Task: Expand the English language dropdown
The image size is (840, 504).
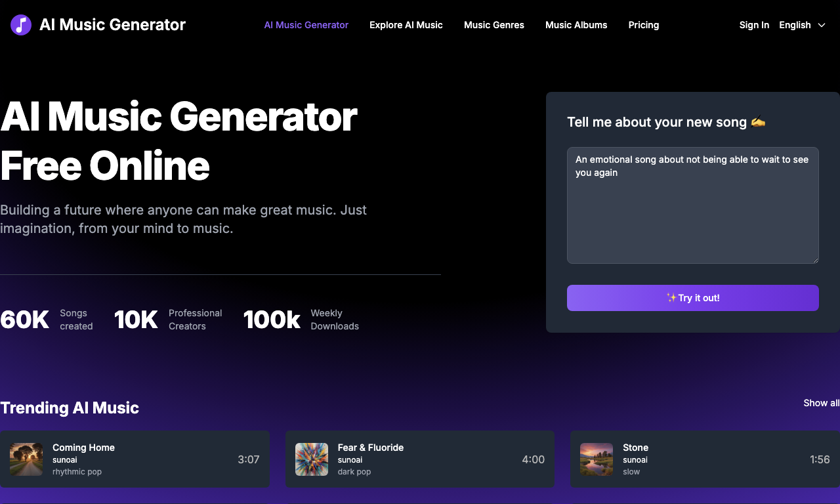Action: [802, 25]
